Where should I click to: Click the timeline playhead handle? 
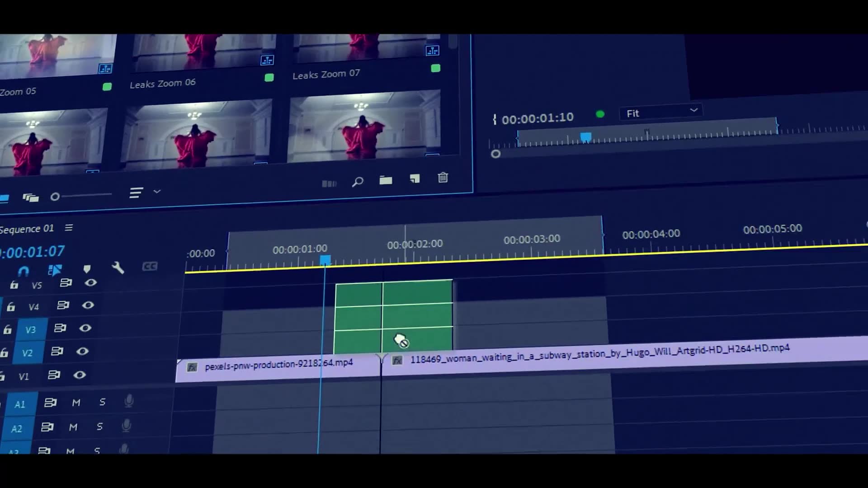[325, 260]
